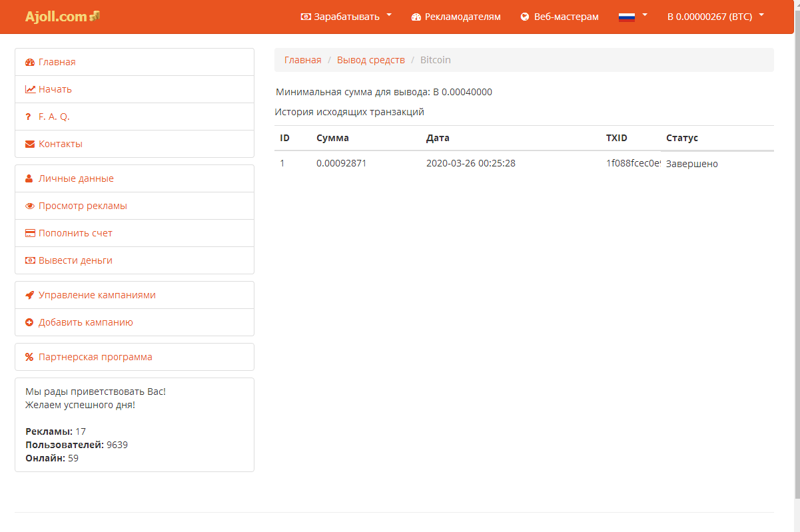This screenshot has height=532, width=800.
Task: Click the История исходящих транзакций heading
Action: [x=350, y=112]
